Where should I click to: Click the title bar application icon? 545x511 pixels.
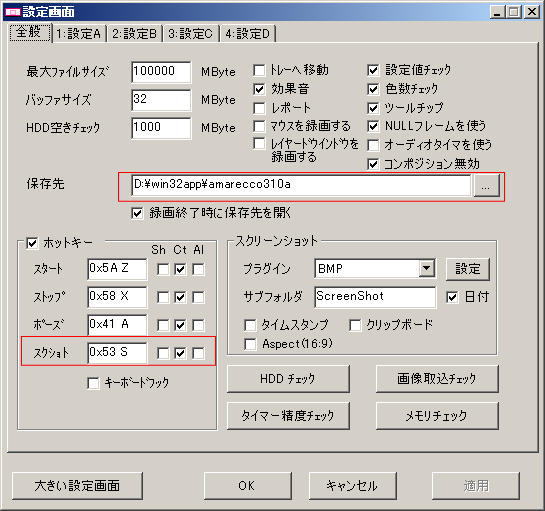coord(12,12)
